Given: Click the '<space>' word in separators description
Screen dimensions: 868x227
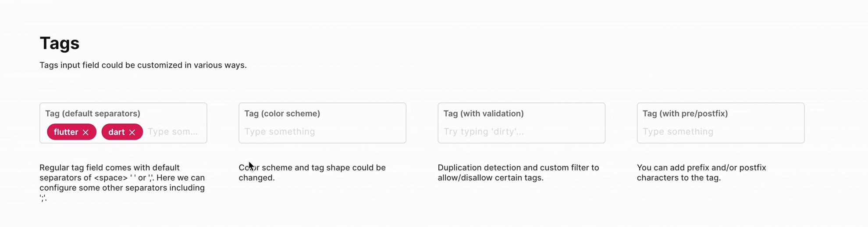Looking at the screenshot, I should pos(110,178).
